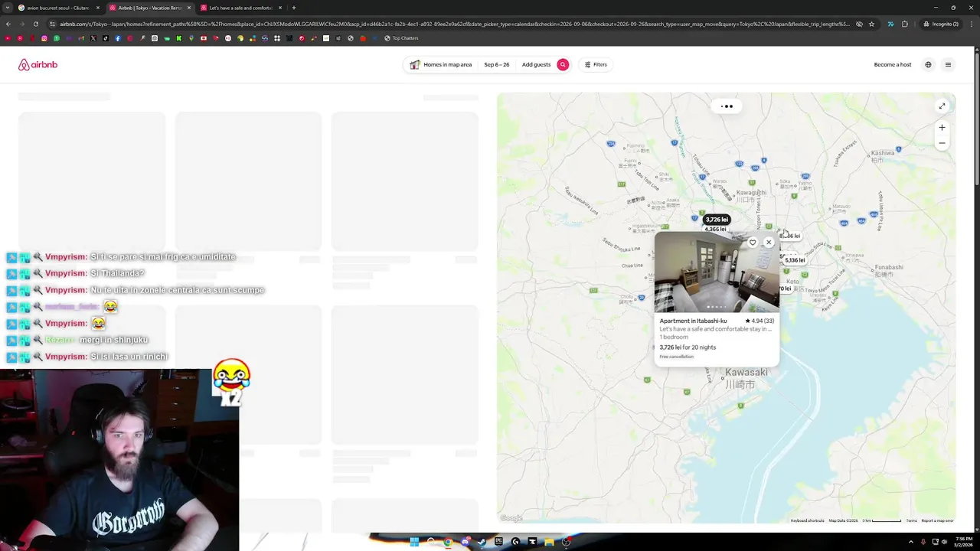Viewport: 980px width, 551px height.
Task: Open the Google Maps bookmark icon
Action: [191, 38]
